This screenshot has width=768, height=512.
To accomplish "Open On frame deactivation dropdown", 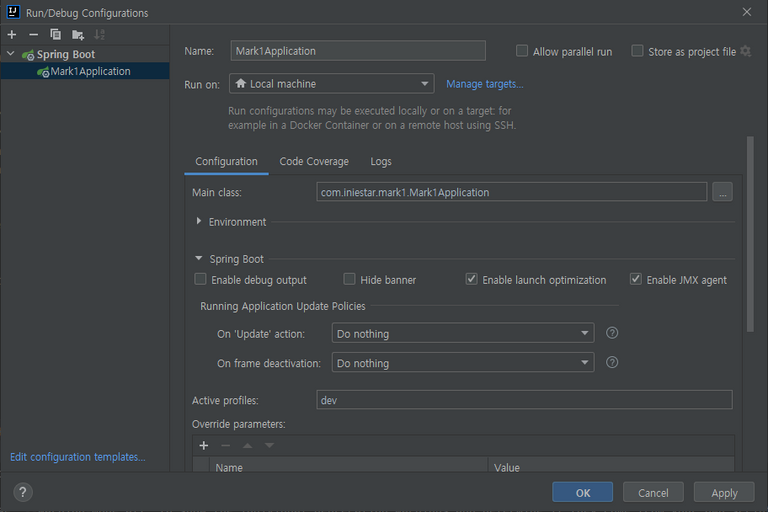I will (463, 363).
